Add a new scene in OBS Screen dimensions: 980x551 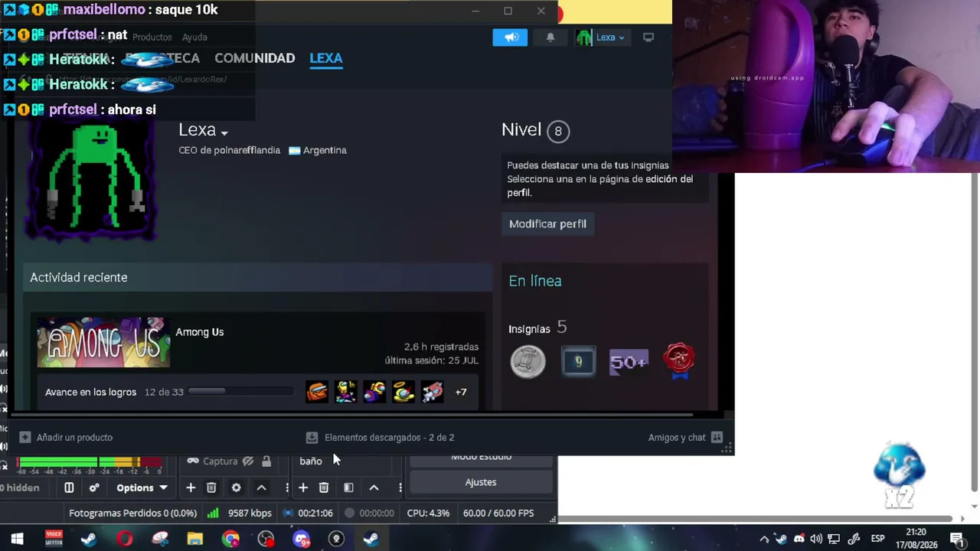303,488
